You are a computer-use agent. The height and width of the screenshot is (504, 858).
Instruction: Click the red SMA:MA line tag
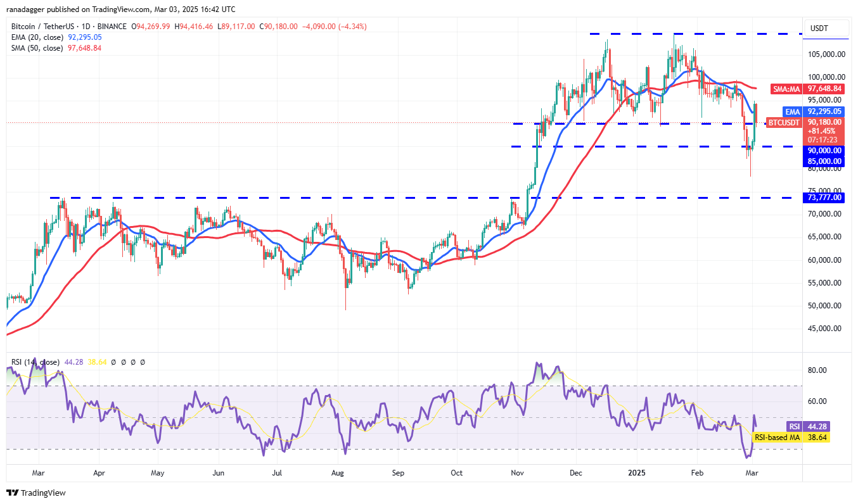[x=786, y=89]
